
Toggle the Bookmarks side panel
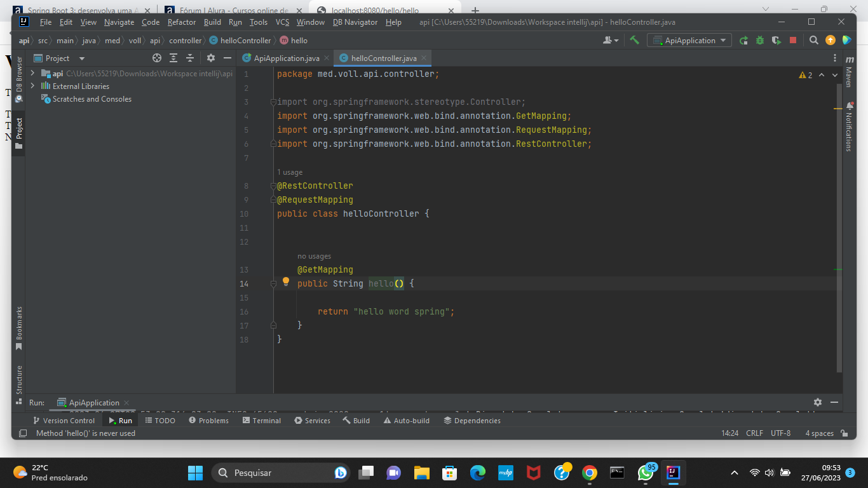18,329
